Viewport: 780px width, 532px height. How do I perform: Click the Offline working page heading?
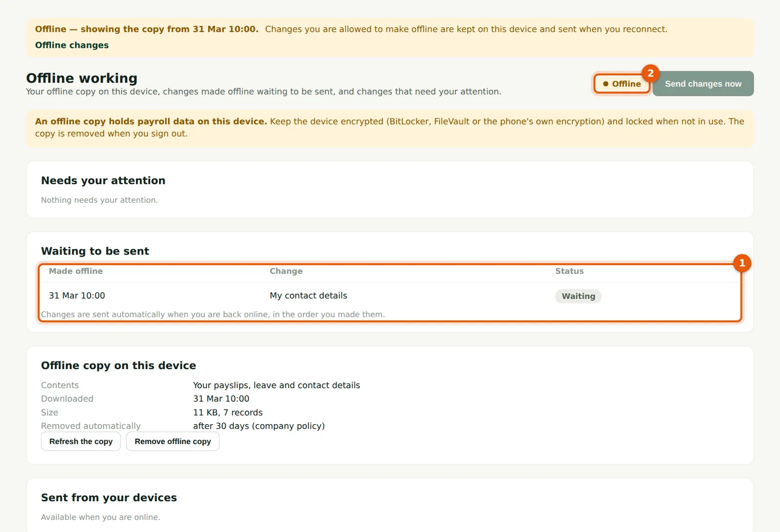82,78
